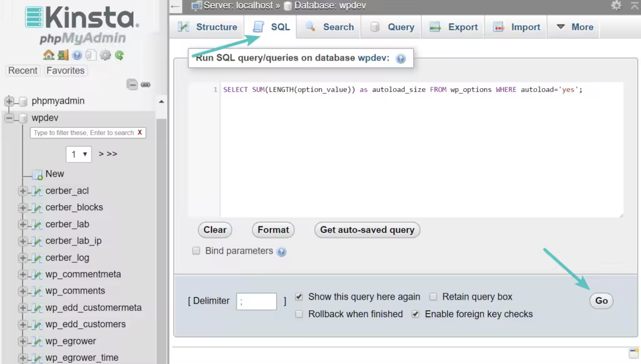Open the table page number dropdown
Image resolution: width=641 pixels, height=364 pixels.
78,154
